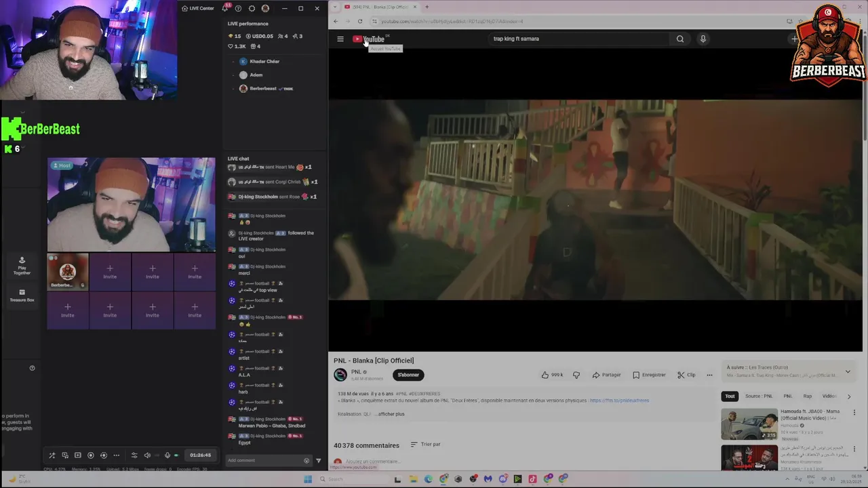
Task: Open the browser tab list dropdown
Action: [x=335, y=7]
